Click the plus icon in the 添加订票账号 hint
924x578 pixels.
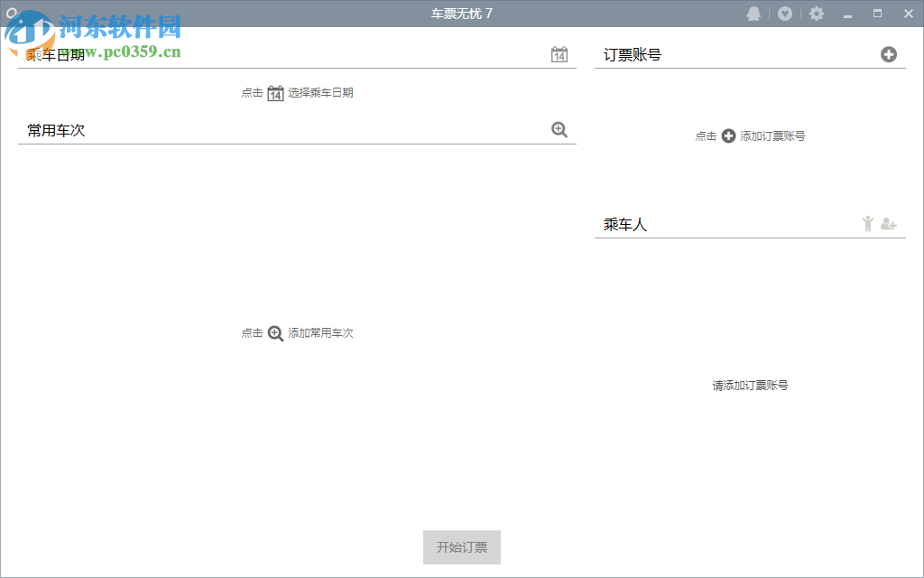click(727, 135)
